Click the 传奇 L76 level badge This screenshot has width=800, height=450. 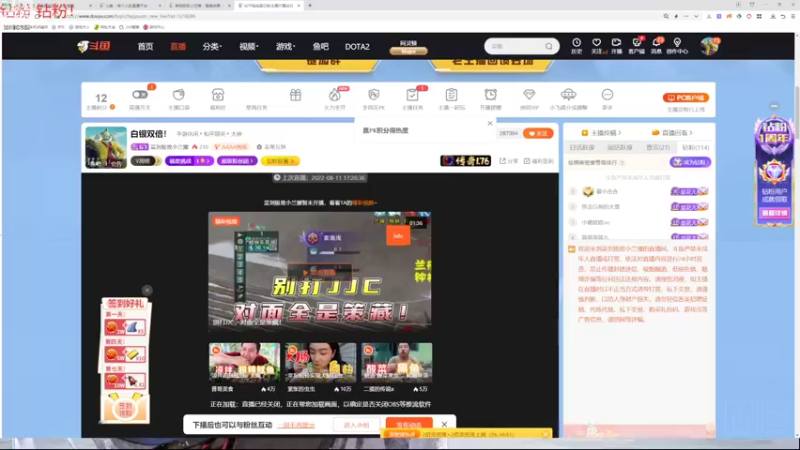pos(466,161)
